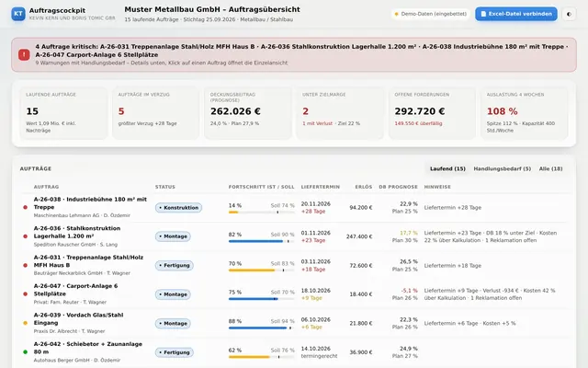
Task: Open order A-26-031 Treppenanlage Stahl/Holz
Action: point(295,265)
